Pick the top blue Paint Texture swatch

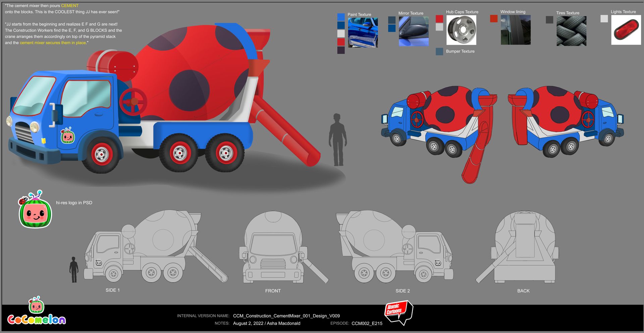[x=341, y=17]
